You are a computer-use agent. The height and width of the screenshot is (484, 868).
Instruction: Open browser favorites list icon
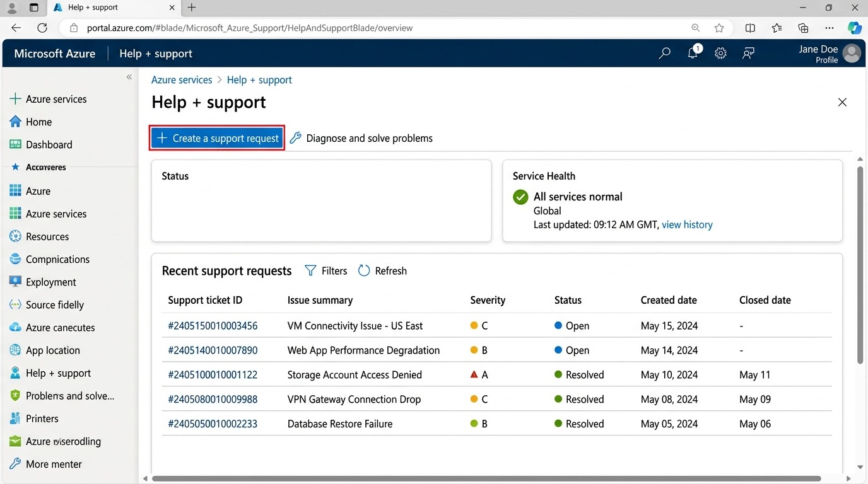point(777,28)
